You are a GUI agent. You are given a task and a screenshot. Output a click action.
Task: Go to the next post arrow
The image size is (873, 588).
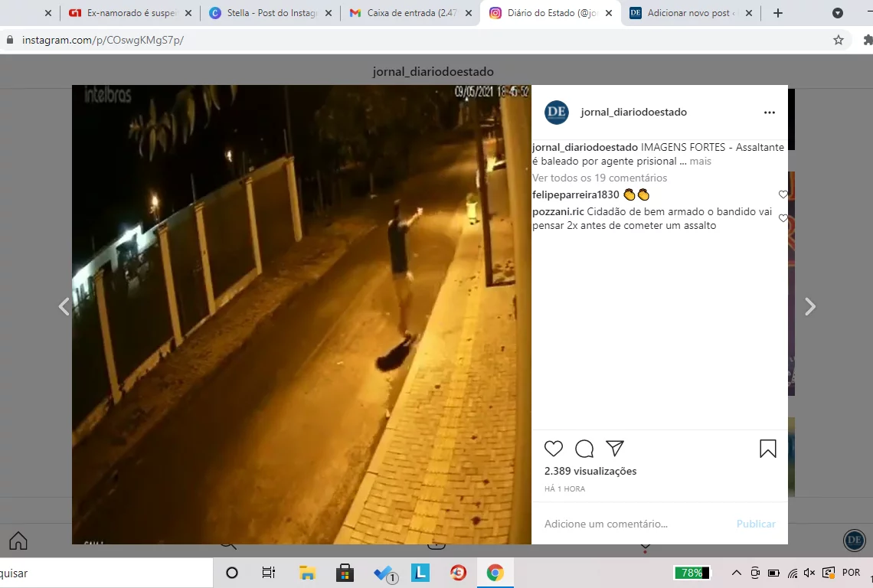click(810, 306)
